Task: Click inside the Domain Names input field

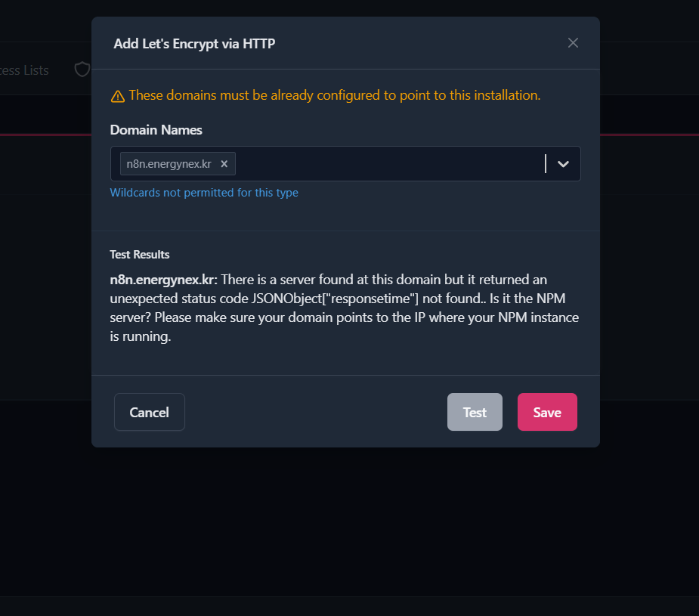Action: (x=385, y=164)
